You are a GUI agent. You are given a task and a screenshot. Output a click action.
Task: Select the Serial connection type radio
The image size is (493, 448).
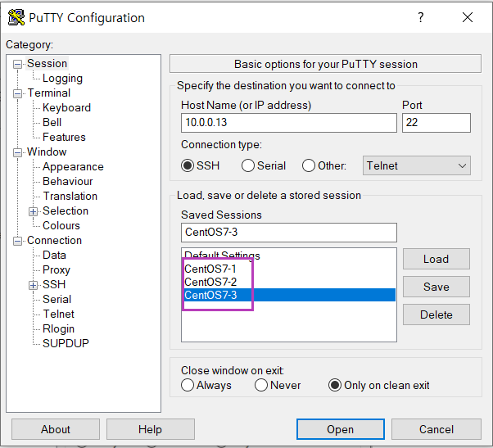coord(248,165)
